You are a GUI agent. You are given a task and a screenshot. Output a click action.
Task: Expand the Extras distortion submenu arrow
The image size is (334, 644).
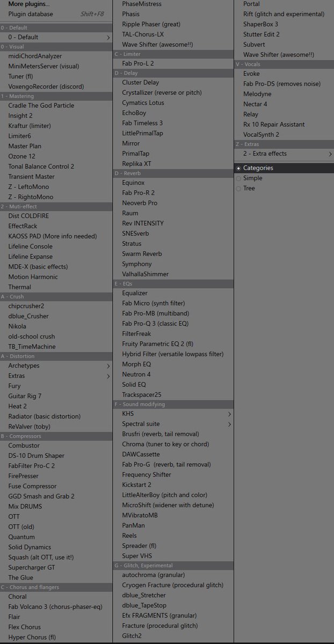(x=108, y=376)
